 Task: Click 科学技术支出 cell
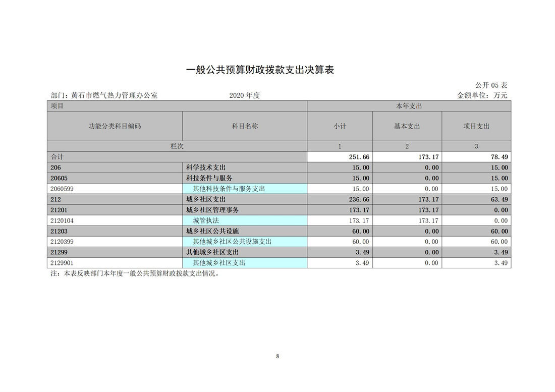point(245,167)
